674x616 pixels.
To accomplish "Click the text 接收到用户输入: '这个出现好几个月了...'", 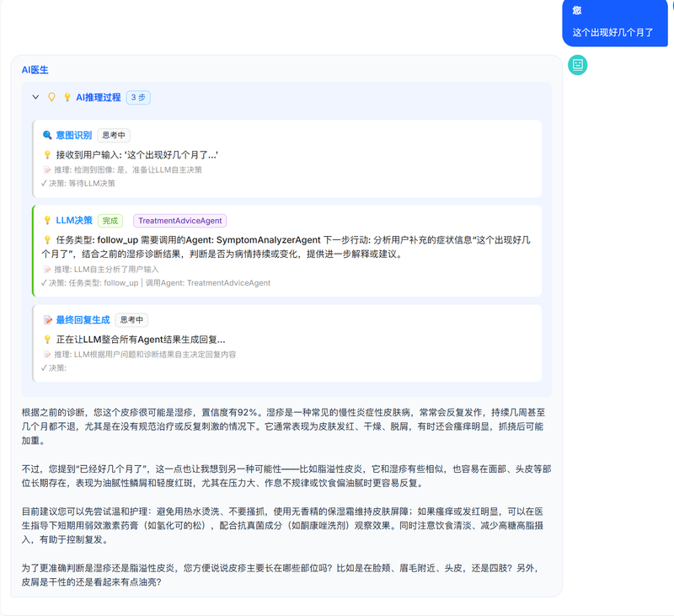I will [136, 155].
